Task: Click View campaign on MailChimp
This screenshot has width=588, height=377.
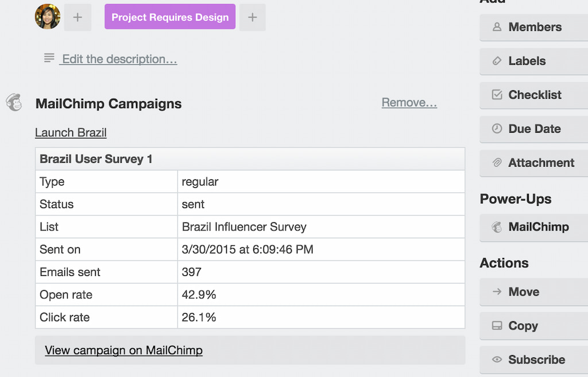Action: [123, 350]
